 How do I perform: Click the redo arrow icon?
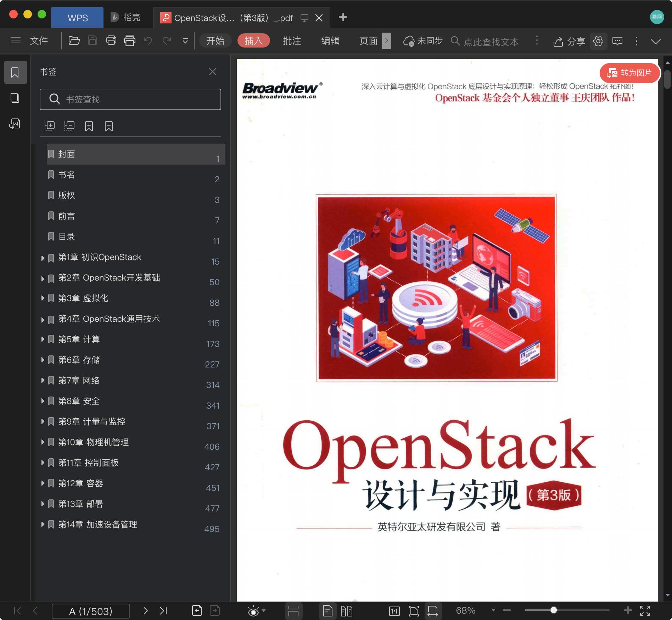pos(167,41)
